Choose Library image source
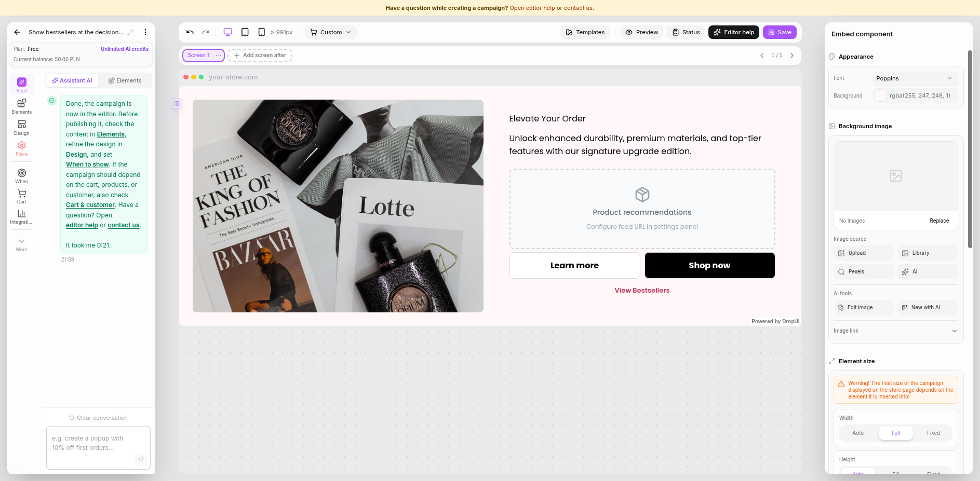 click(x=928, y=253)
